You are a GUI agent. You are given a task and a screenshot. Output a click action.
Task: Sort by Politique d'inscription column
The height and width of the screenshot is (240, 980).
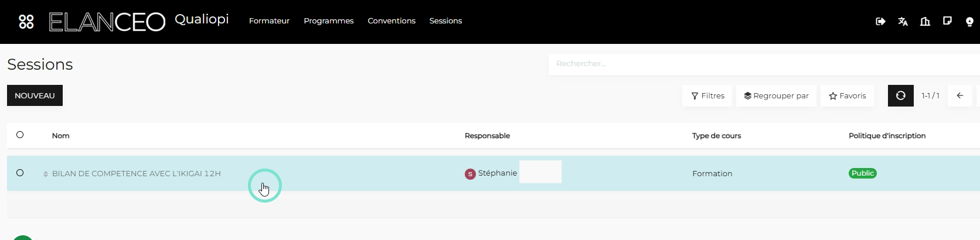pos(887,136)
